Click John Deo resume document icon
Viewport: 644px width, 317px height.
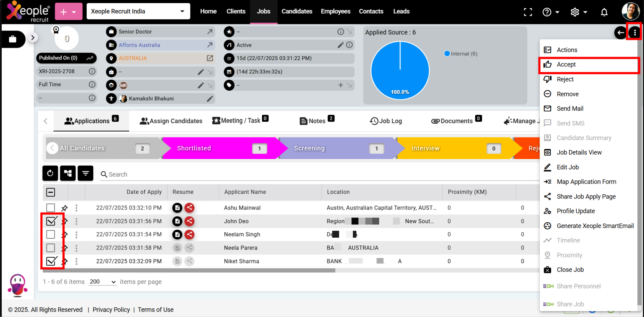click(177, 221)
